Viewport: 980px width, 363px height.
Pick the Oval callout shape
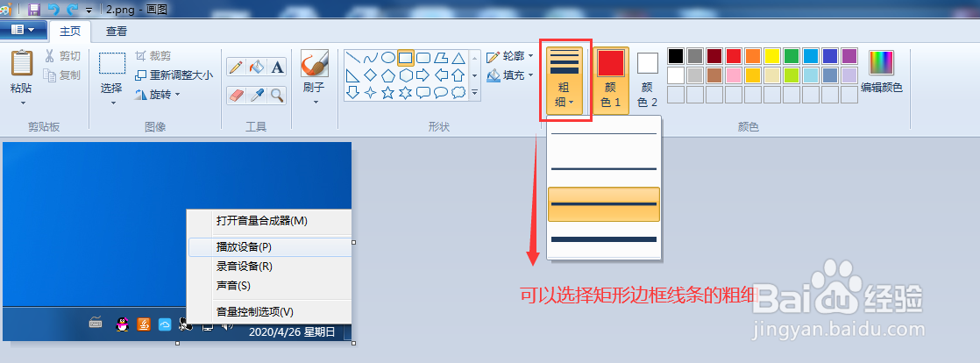(x=441, y=92)
